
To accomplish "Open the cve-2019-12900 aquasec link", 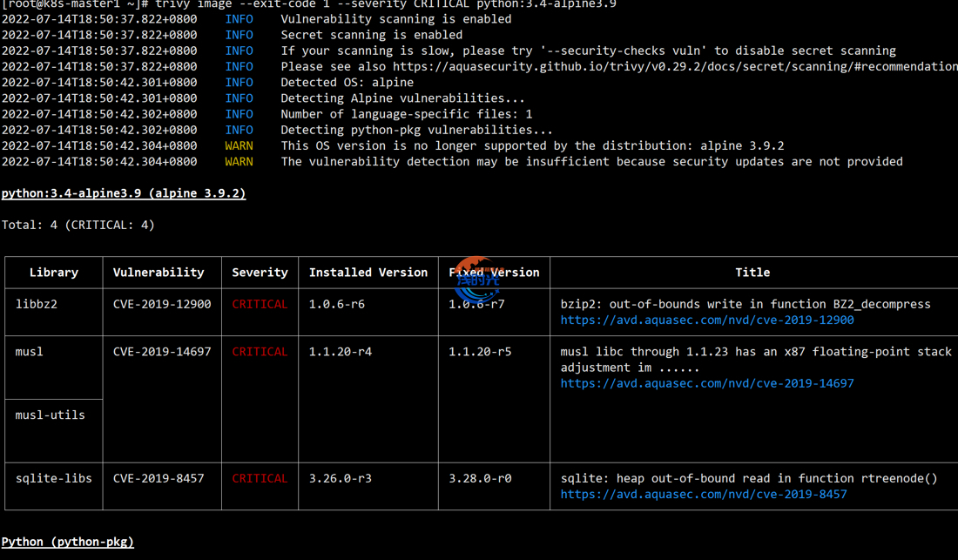I will [706, 320].
